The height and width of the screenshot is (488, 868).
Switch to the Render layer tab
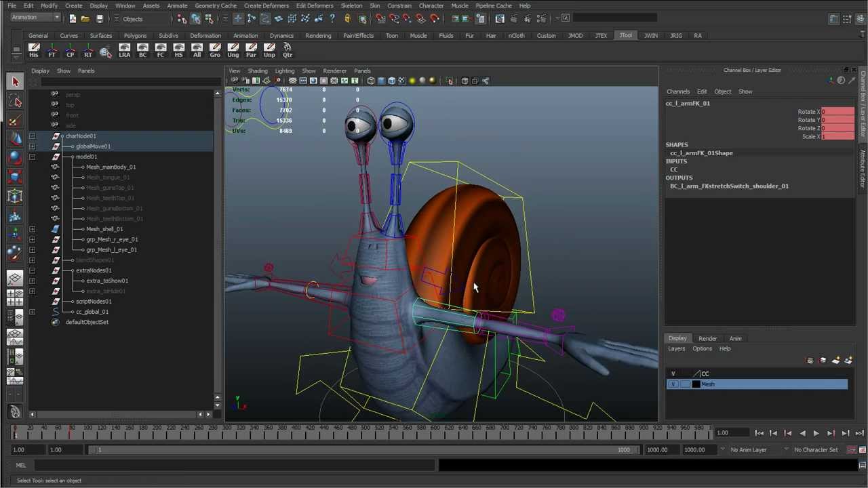[707, 338]
